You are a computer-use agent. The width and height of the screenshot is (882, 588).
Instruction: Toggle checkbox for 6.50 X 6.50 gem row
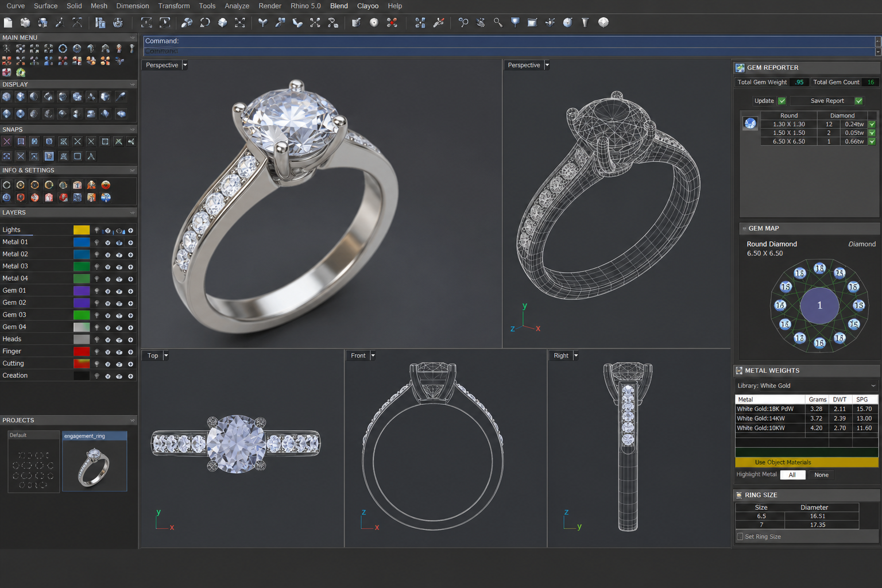coord(872,141)
